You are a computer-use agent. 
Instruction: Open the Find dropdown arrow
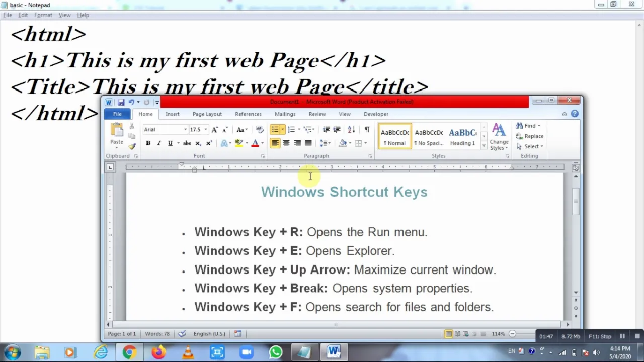tap(539, 126)
